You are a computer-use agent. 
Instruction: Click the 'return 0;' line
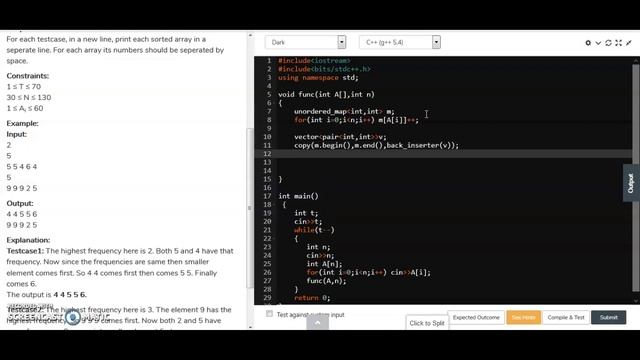coord(312,298)
